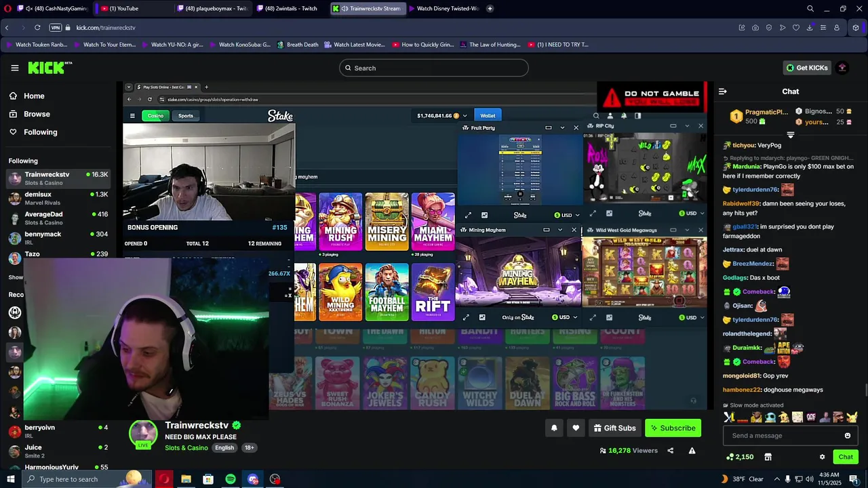Click the Gift Subs button
Screen dimensions: 868x488
[x=614, y=428]
